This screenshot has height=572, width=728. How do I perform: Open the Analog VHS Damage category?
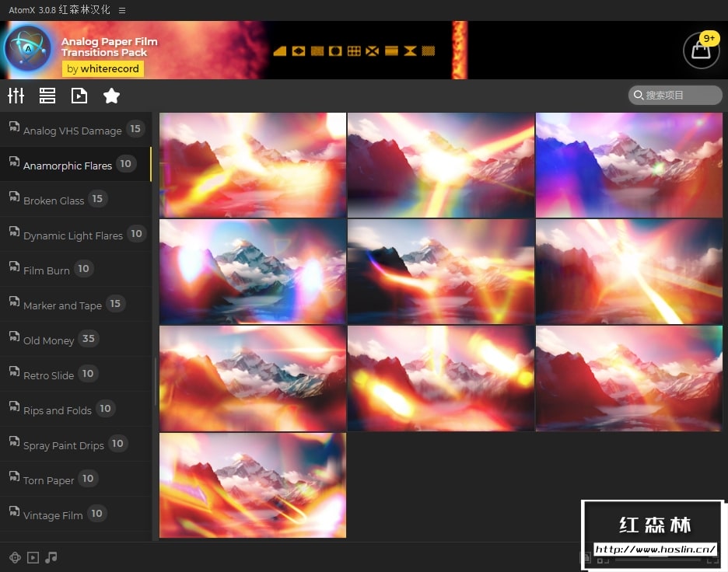[x=75, y=130]
